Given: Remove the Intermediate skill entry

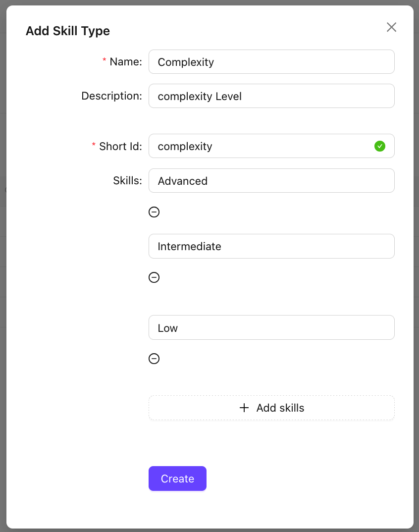Looking at the screenshot, I should (154, 277).
